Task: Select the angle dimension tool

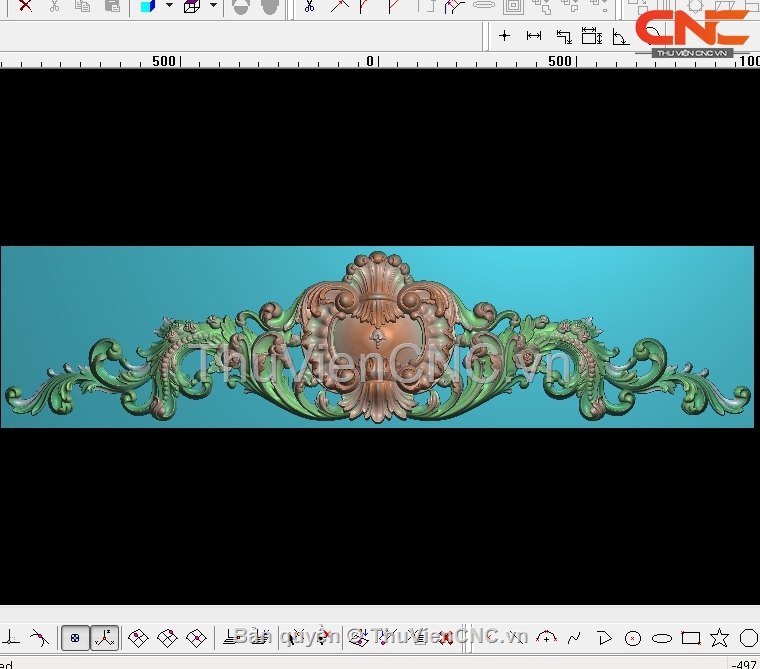Action: (620, 37)
